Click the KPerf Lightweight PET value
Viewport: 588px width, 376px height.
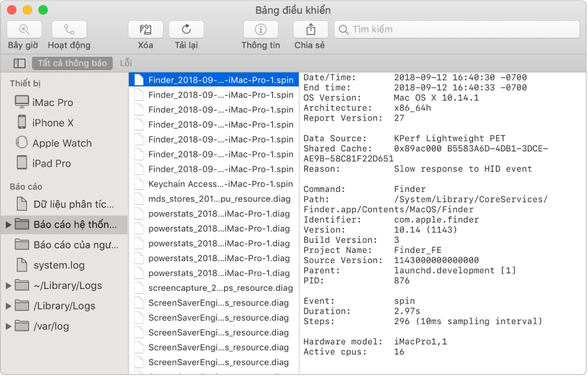[450, 139]
